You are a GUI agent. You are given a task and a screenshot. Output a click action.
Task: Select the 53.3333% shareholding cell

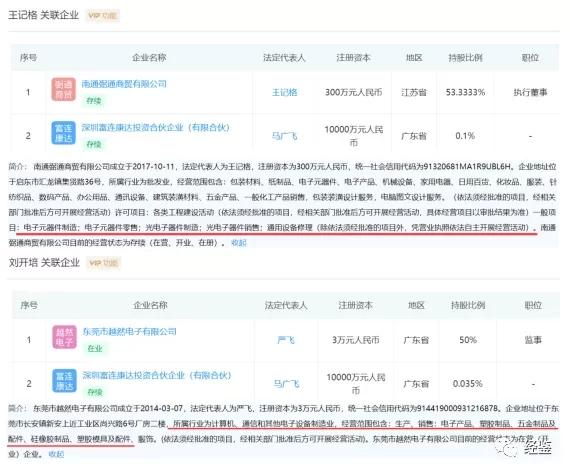coord(465,92)
